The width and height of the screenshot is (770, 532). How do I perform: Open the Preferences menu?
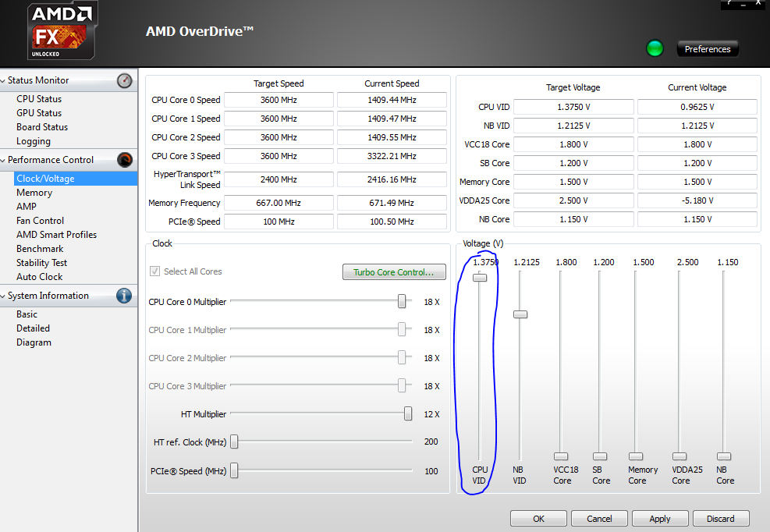(x=708, y=49)
